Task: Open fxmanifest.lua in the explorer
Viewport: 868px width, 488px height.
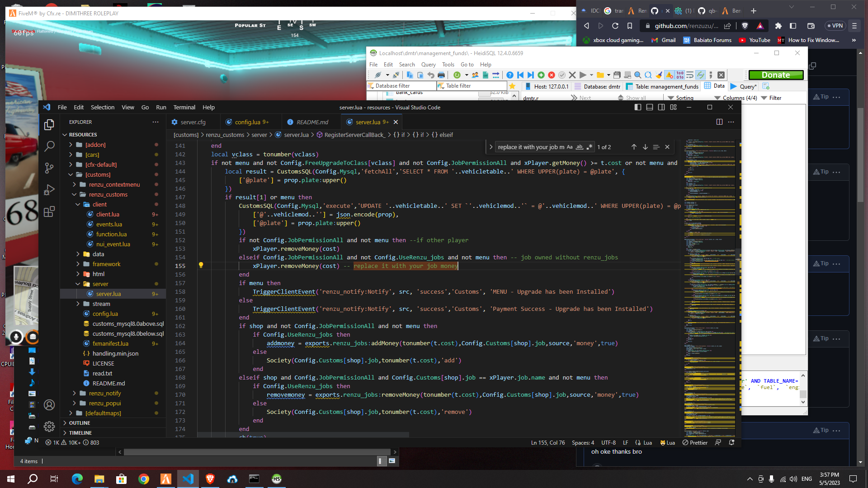Action: coord(110,343)
